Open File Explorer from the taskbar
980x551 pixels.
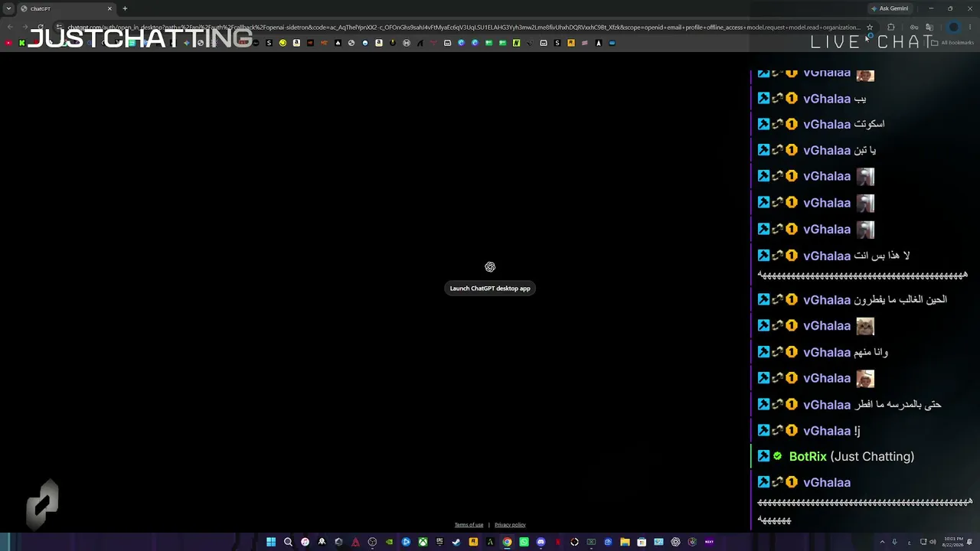tap(625, 542)
